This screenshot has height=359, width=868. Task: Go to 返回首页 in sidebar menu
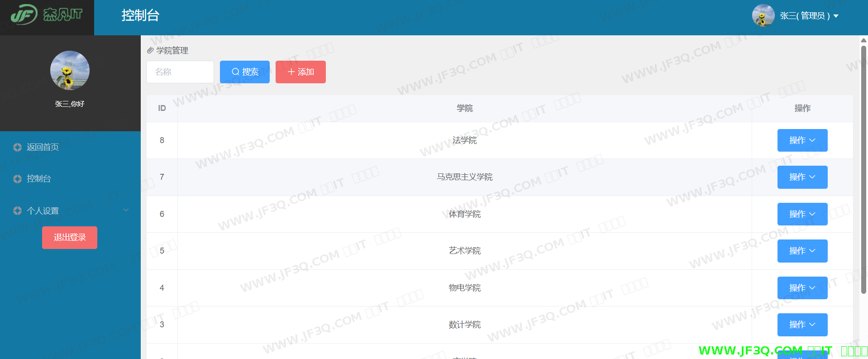tap(43, 147)
